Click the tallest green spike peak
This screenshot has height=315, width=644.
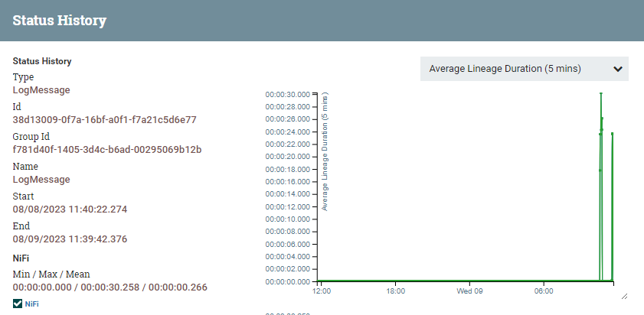pyautogui.click(x=601, y=94)
